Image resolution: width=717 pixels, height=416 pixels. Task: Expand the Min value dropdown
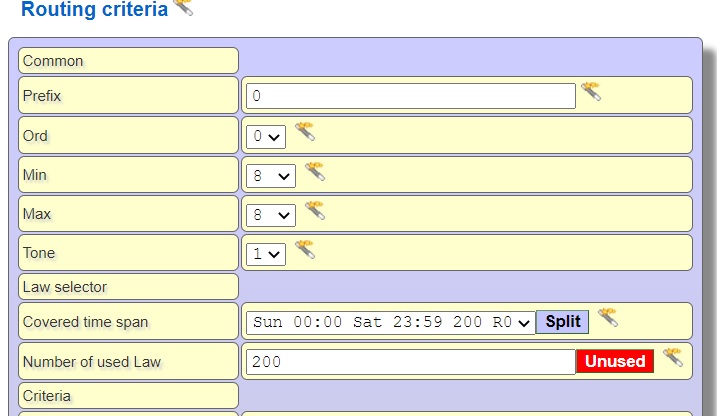271,175
